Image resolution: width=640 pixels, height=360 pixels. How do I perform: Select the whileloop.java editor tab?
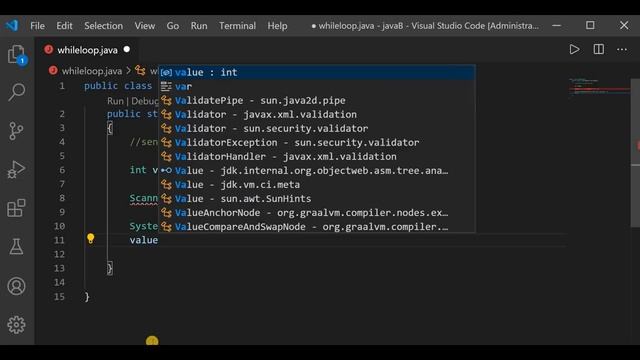(x=87, y=50)
